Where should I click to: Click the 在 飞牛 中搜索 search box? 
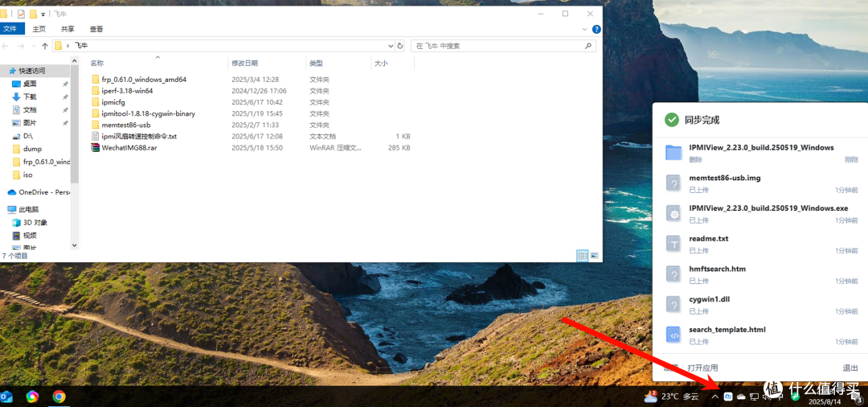pos(503,46)
